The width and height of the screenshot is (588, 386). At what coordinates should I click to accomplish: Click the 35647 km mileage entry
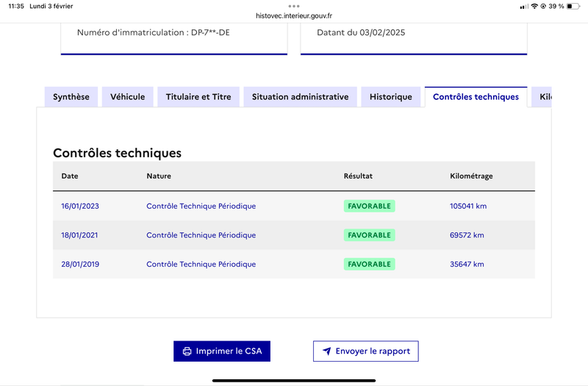(x=467, y=264)
